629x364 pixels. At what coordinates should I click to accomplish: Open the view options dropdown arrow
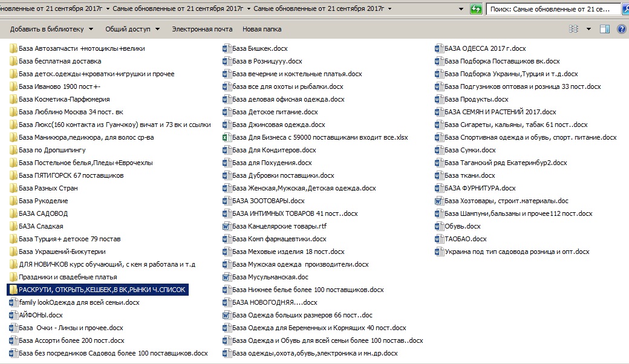pos(588,29)
